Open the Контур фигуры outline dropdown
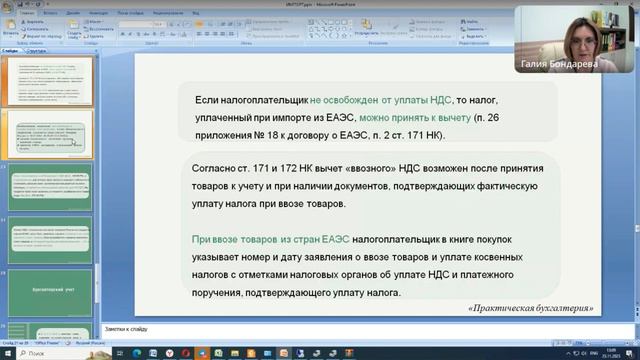The image size is (640, 360). [x=427, y=29]
